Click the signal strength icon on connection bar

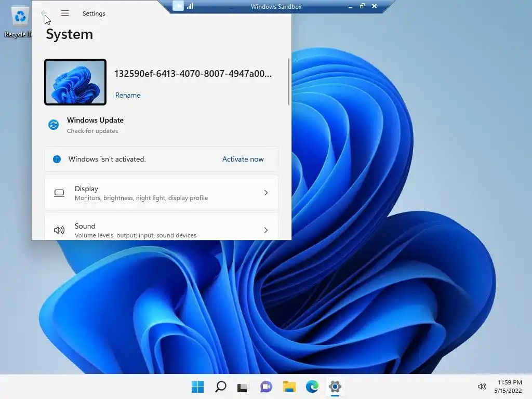190,6
